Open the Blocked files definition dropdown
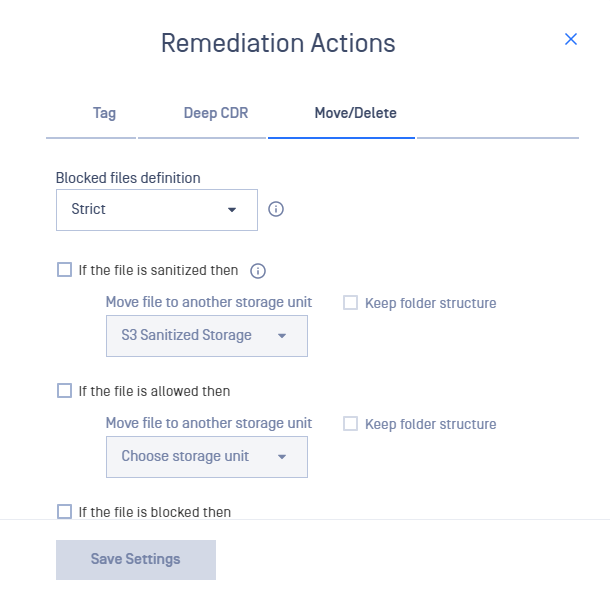Viewport: 610px width, 597px height. (x=157, y=210)
